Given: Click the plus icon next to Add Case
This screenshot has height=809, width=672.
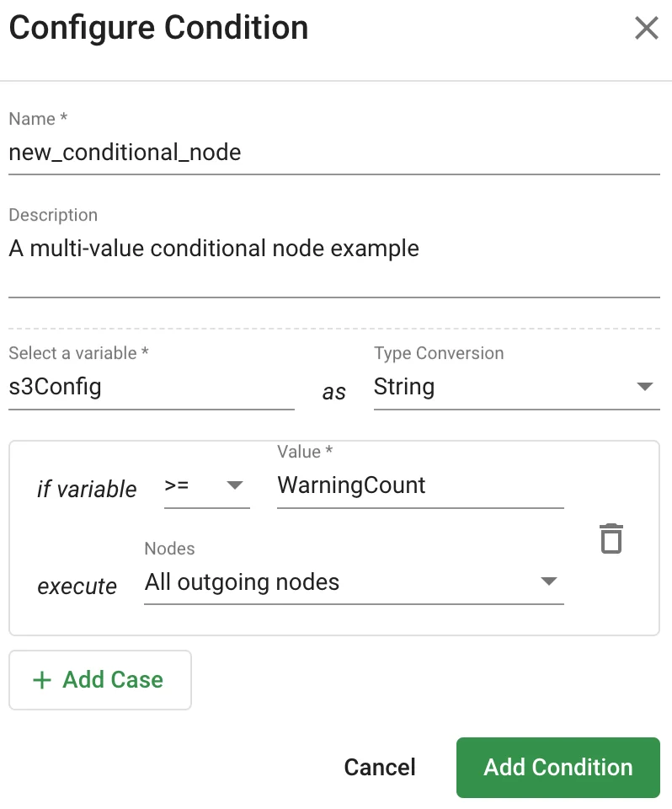Looking at the screenshot, I should click(40, 679).
